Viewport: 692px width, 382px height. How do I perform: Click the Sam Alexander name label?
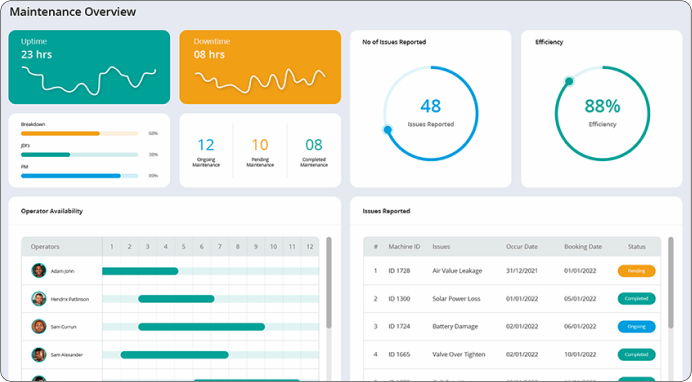66,355
